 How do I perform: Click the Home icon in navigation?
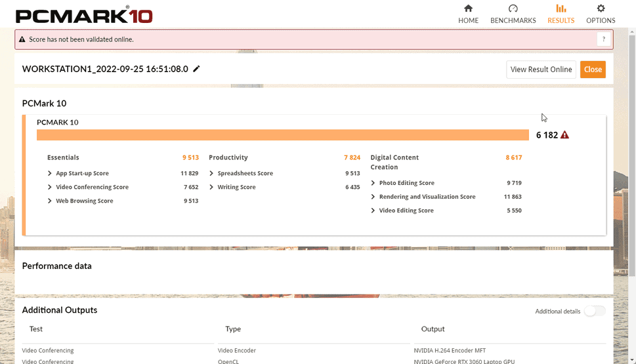coord(468,9)
